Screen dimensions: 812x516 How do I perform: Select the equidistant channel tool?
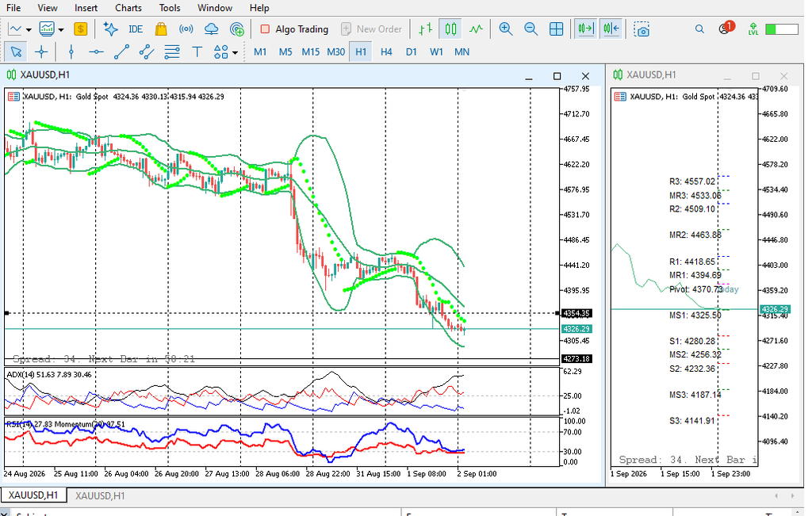coord(147,52)
